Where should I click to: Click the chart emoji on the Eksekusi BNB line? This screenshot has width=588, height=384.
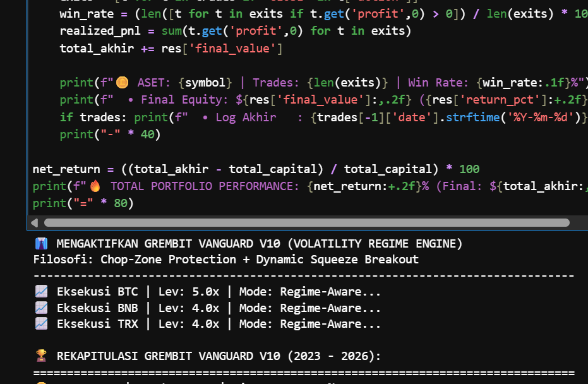[x=42, y=308]
